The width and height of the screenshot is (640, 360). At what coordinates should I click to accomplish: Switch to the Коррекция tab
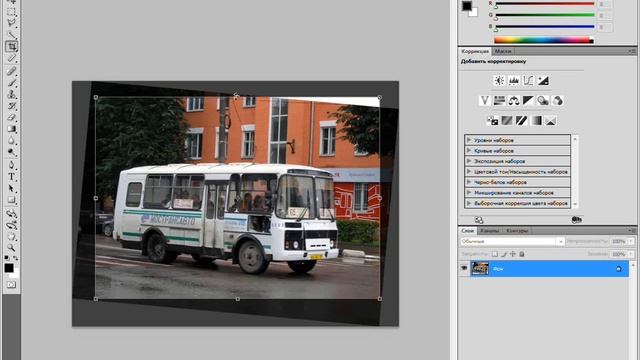(475, 51)
